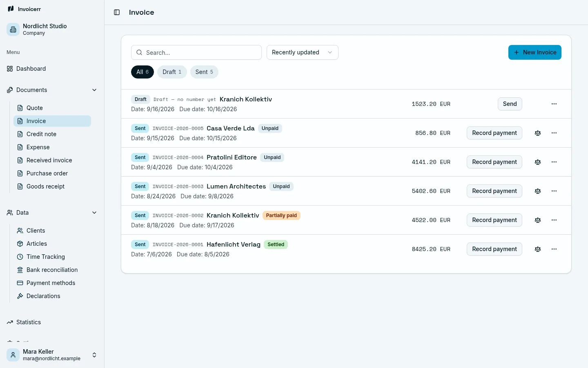
Task: Click the Nordlicht Studio company icon
Action: [x=13, y=29]
